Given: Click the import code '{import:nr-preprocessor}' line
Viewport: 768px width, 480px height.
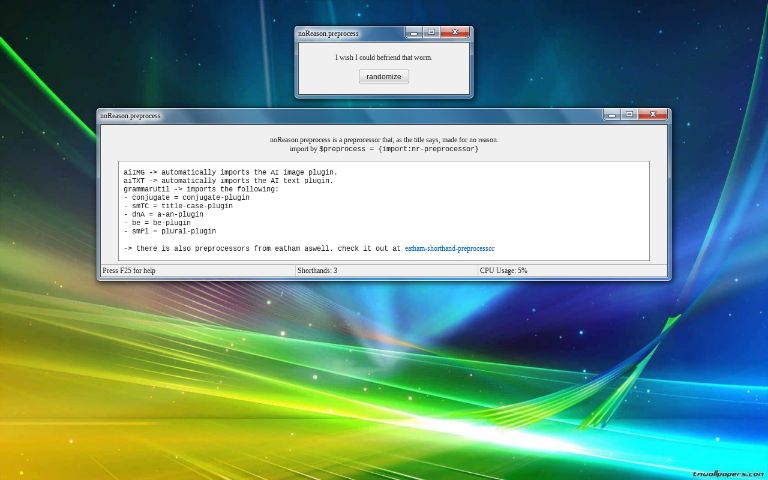Looking at the screenshot, I should pos(384,148).
